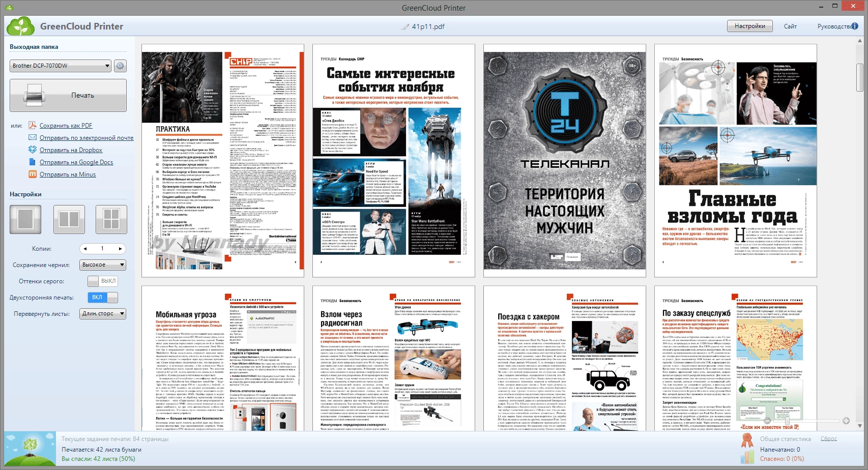Screen dimensions: 868x470
Task: Click the copies number field
Action: point(102,249)
